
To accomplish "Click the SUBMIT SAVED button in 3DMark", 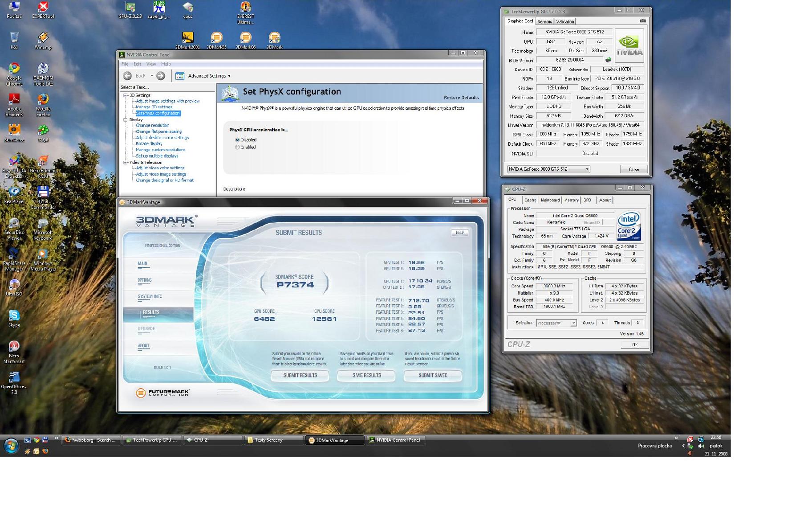I will point(433,376).
